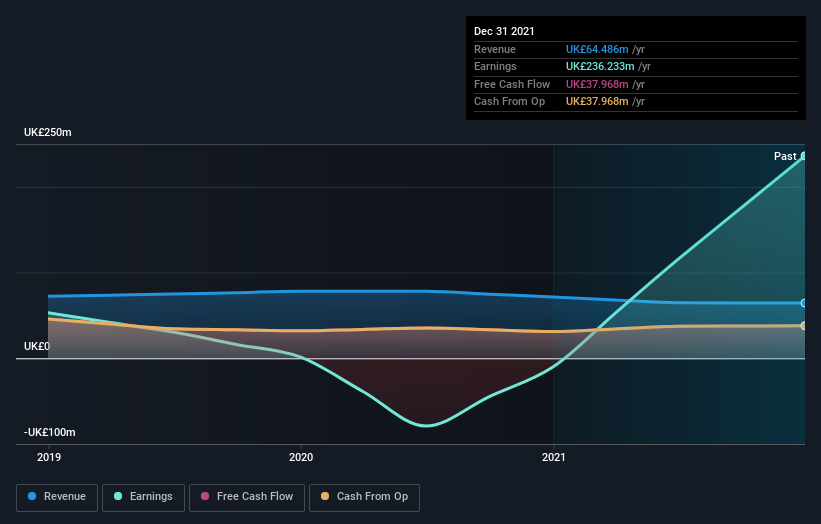The height and width of the screenshot is (524, 821).
Task: Click the UK£64.486m revenue value
Action: [x=597, y=49]
